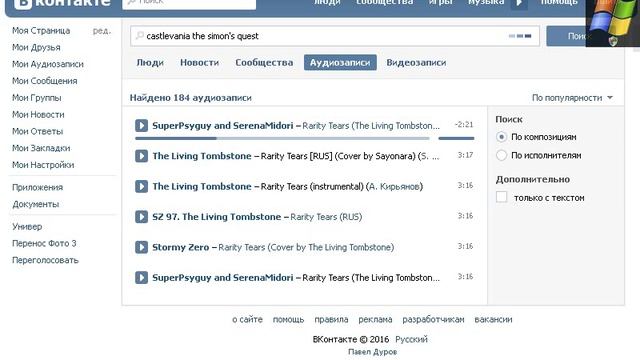Viewport: 640px width, 360px height.
Task: Click the Stormy Zero artist name
Action: pos(180,247)
